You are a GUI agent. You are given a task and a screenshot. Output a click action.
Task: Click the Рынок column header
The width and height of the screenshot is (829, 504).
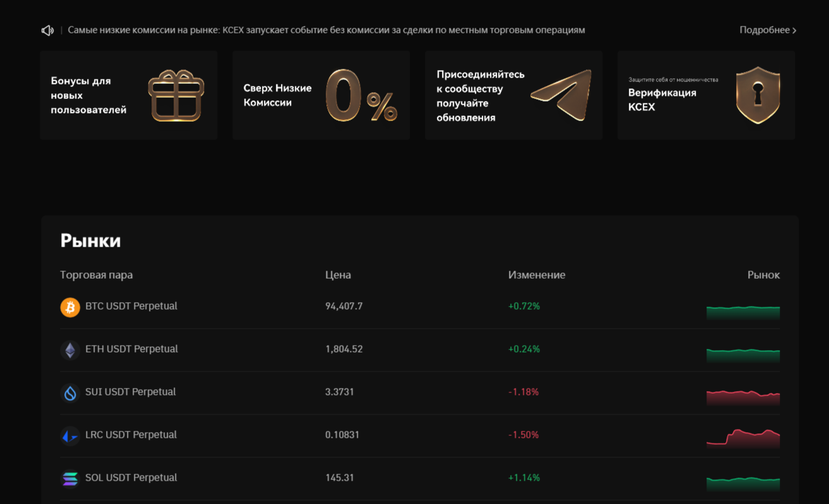click(x=763, y=275)
